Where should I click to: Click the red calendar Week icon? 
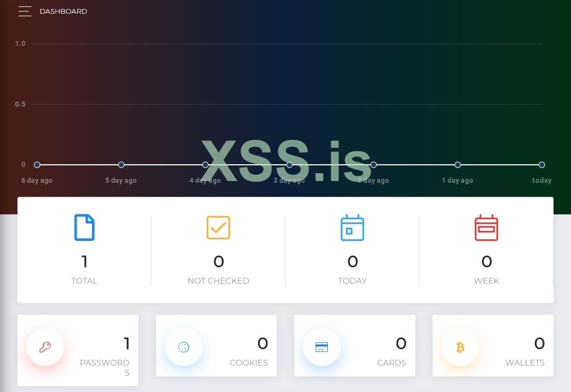[486, 228]
